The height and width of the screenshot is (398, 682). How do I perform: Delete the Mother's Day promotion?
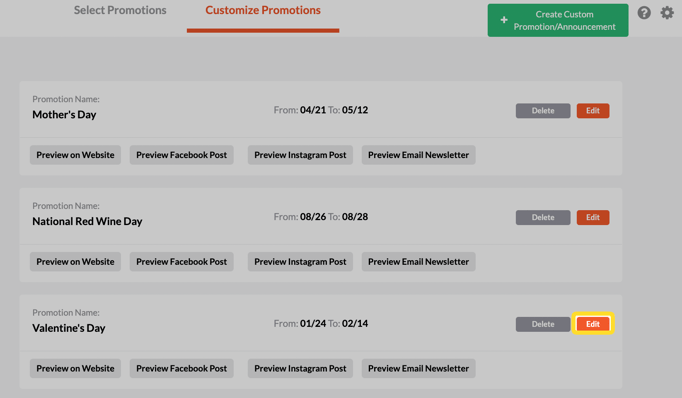(543, 110)
